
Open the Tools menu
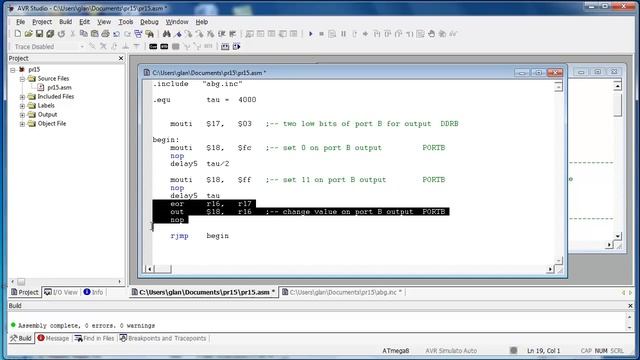coord(126,22)
